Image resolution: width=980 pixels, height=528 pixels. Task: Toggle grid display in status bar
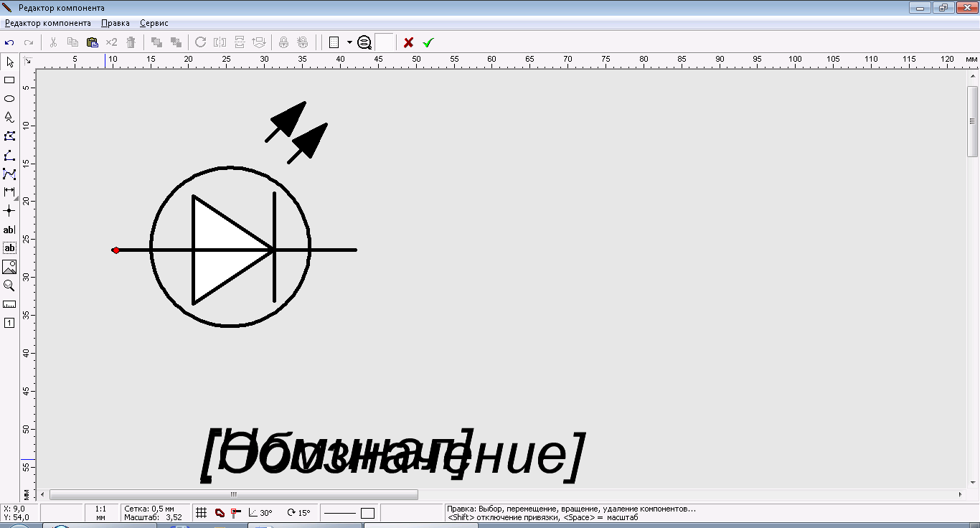coord(202,513)
